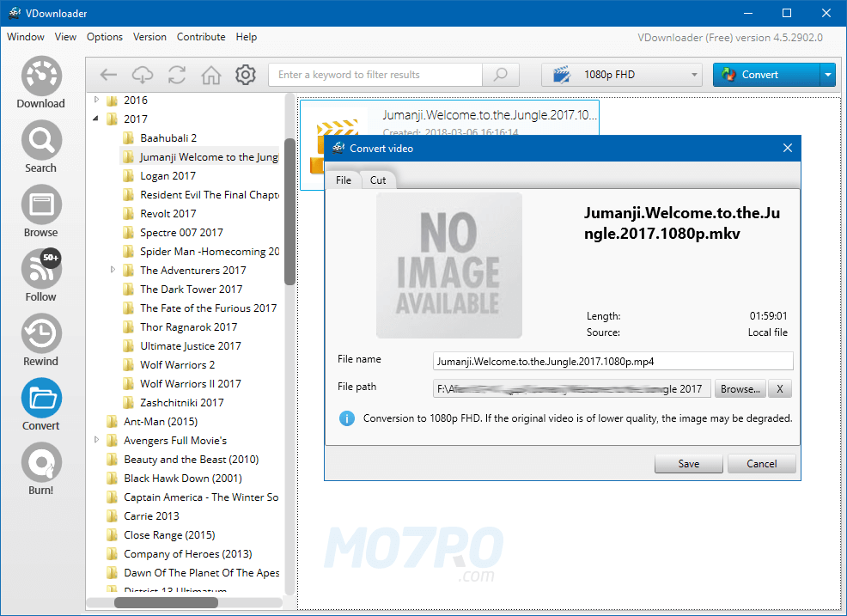The image size is (847, 616).
Task: Open the Browse section in the sidebar
Action: [x=41, y=211]
